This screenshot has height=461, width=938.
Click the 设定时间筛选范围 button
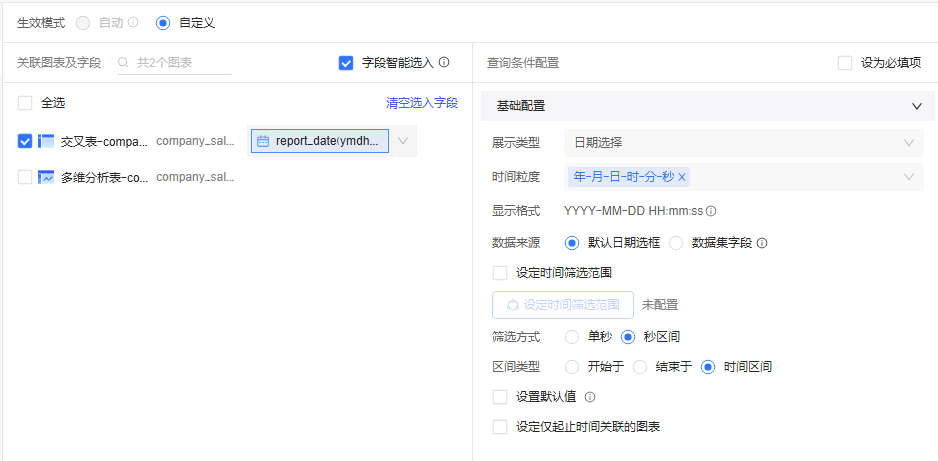[x=563, y=305]
